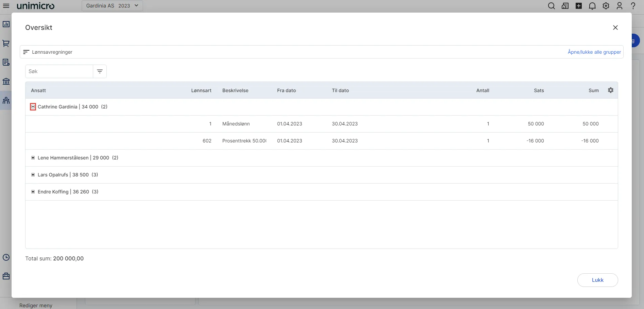Open the user profile icon
Viewport: 644px width, 309px height.
(x=620, y=6)
